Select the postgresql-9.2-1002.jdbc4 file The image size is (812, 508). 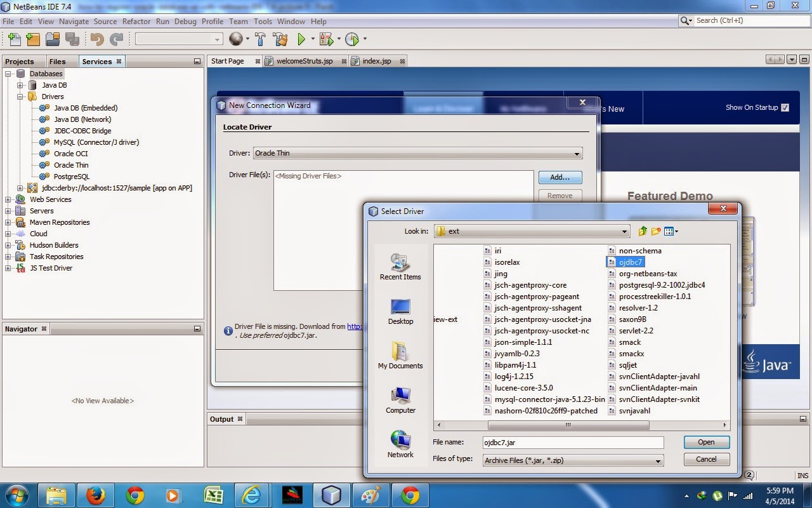[x=662, y=285]
